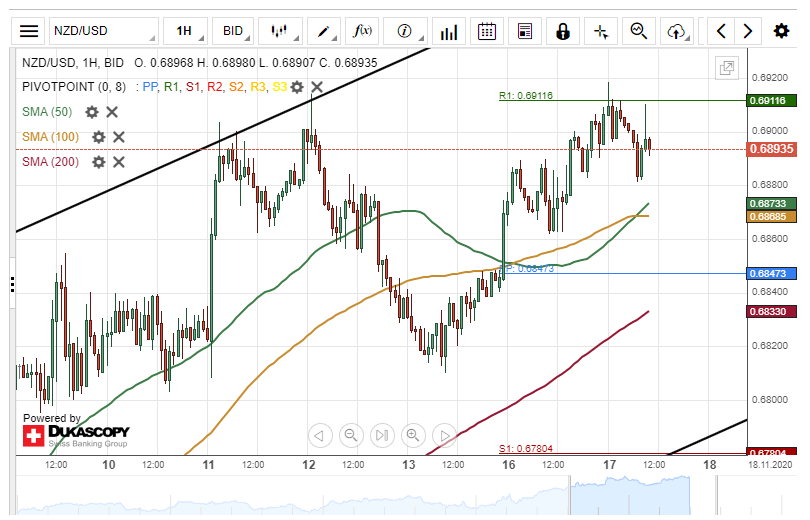The width and height of the screenshot is (810, 520).
Task: Click the cloud upload icon
Action: point(677,31)
